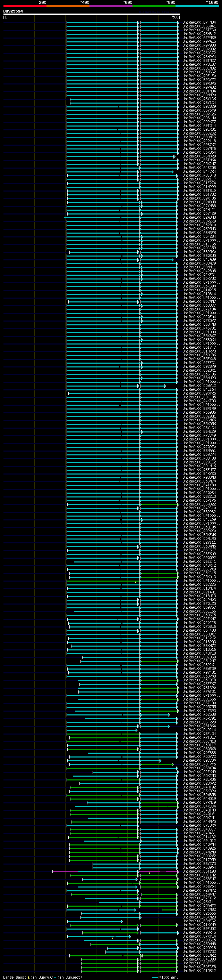Select label UniRef100_A9QQ92
222x980 pixels.
[x=199, y=558]
